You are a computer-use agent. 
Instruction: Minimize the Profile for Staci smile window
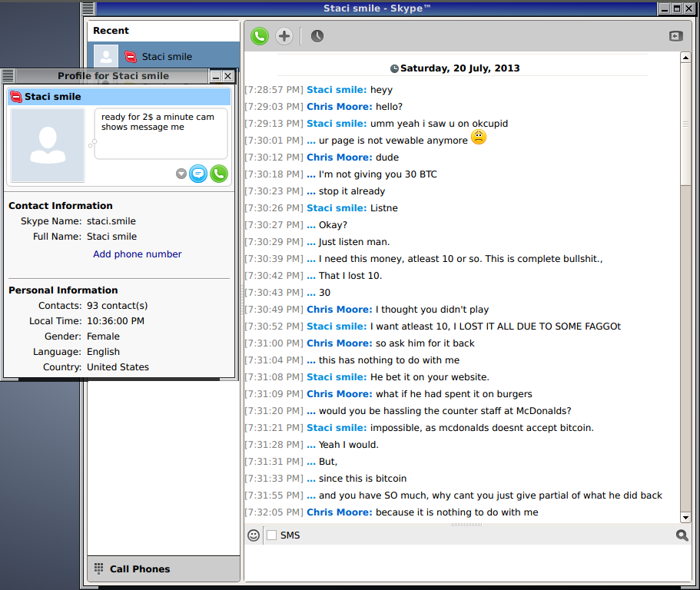[x=216, y=76]
